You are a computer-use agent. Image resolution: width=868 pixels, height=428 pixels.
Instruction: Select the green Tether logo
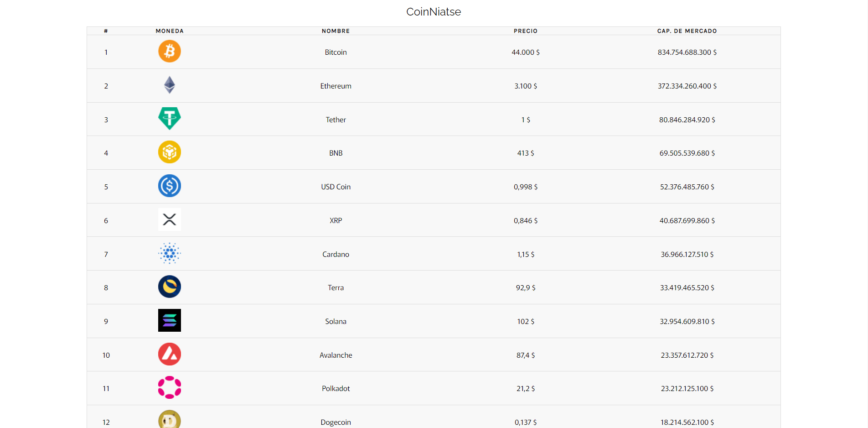tap(170, 119)
